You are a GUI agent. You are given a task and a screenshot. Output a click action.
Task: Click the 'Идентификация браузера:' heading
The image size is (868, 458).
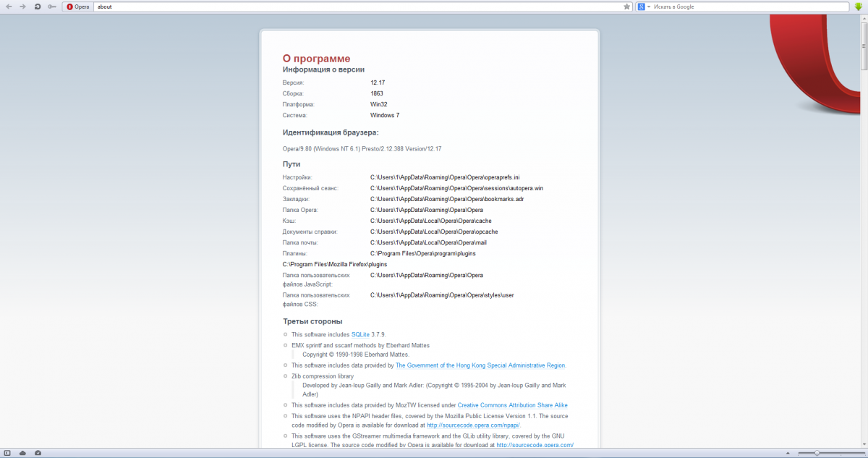click(x=331, y=132)
